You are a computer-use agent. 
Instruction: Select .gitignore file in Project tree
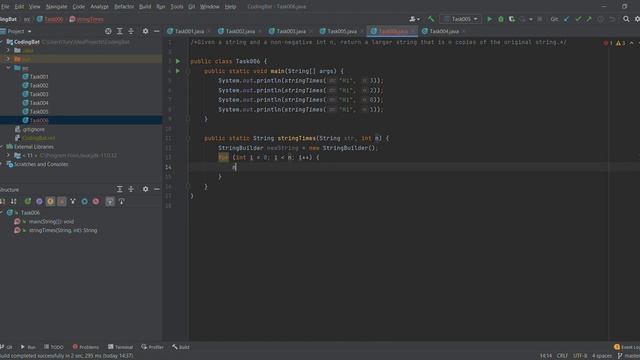[x=33, y=129]
